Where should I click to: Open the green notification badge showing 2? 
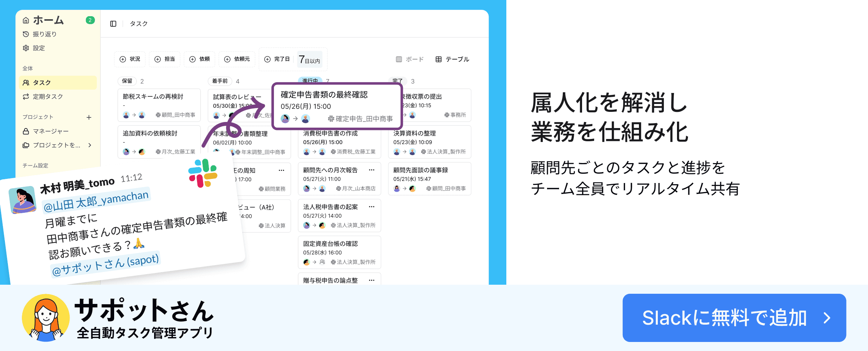(90, 20)
